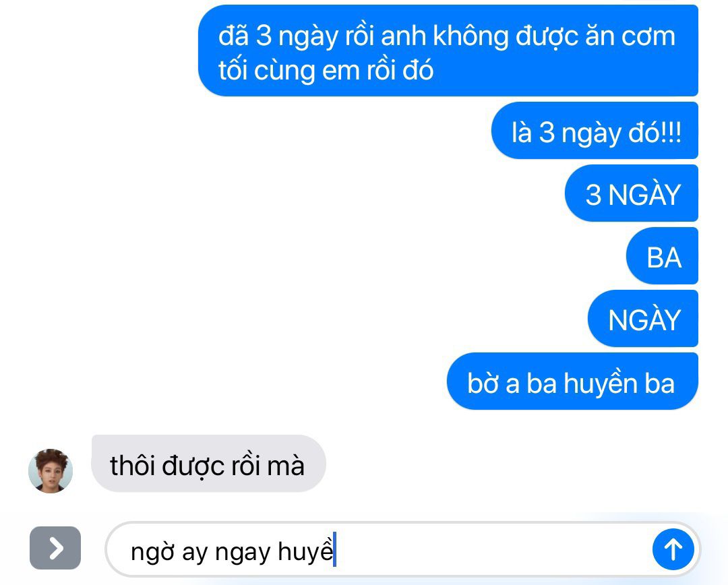The width and height of the screenshot is (728, 585).
Task: Open the contact's avatar photo
Action: [x=51, y=471]
